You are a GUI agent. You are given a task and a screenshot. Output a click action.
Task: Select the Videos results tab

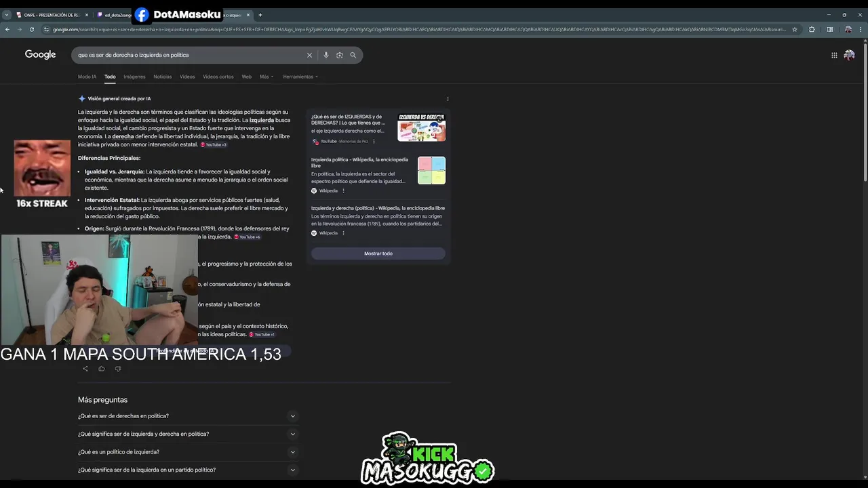tap(187, 77)
